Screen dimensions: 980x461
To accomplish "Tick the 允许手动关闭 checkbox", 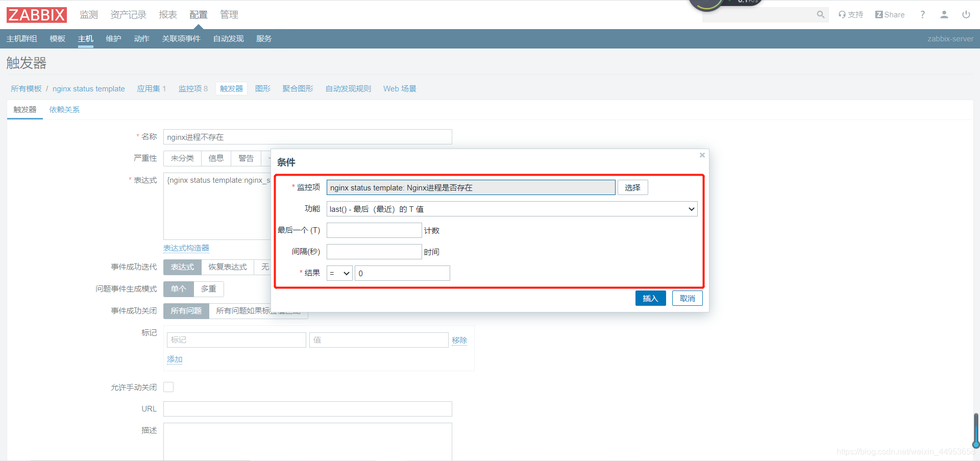I will pos(168,387).
